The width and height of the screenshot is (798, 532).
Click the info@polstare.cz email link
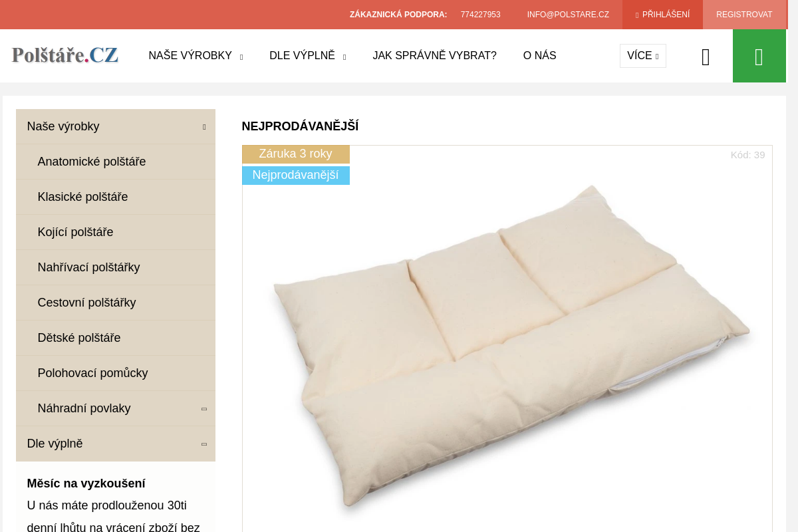(x=568, y=15)
